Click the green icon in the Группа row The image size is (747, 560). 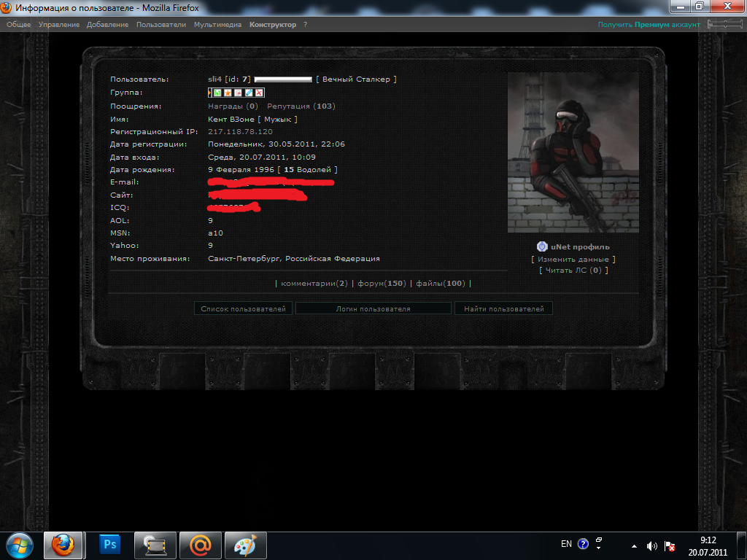point(217,93)
